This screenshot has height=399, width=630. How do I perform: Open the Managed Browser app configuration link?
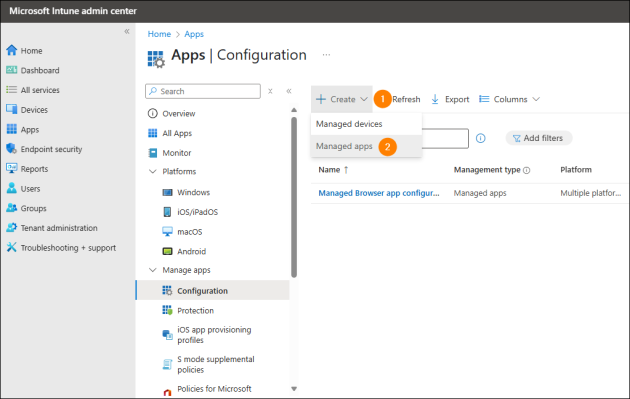click(x=378, y=193)
